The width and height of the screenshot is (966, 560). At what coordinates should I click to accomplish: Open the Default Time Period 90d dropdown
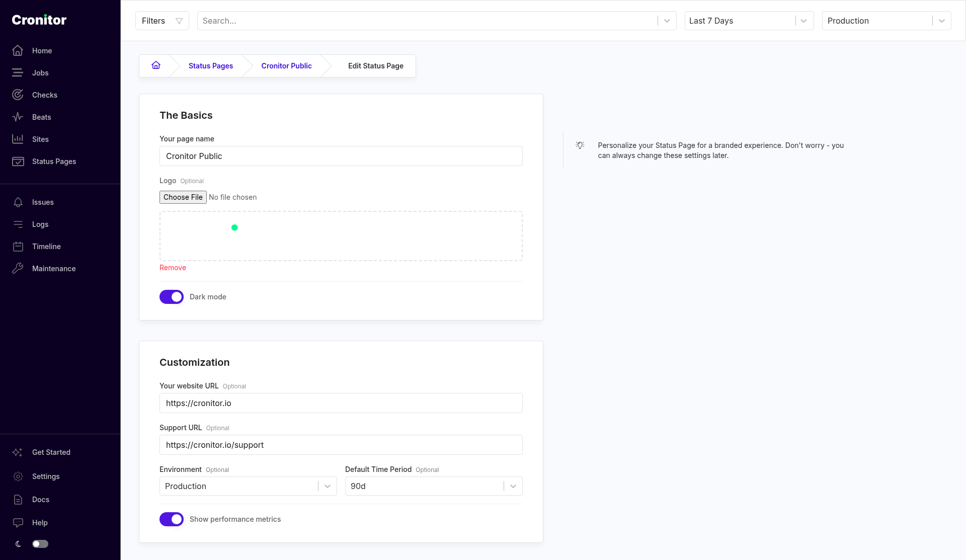tap(434, 486)
